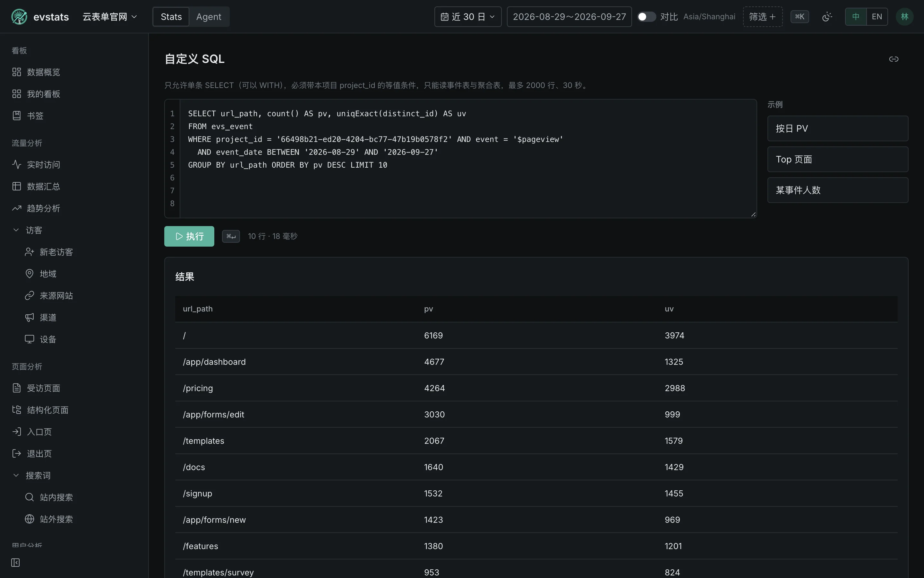Click the evstats logo icon
This screenshot has width=924, height=578.
point(19,17)
